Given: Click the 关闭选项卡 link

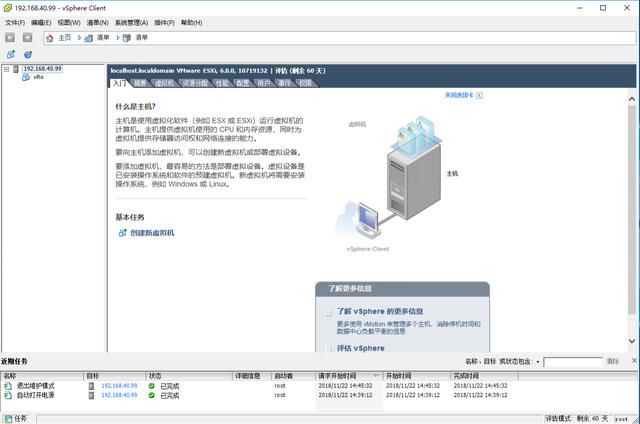Looking at the screenshot, I should pos(459,95).
